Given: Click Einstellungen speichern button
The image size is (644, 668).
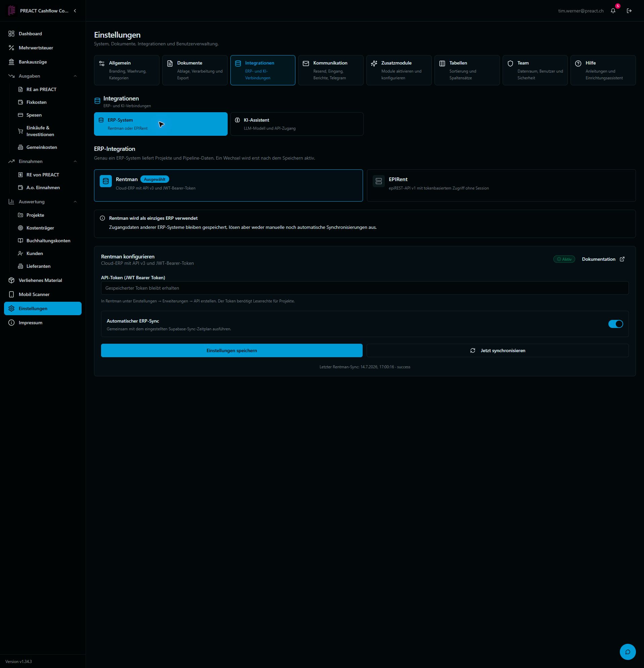Looking at the screenshot, I should click(x=232, y=350).
